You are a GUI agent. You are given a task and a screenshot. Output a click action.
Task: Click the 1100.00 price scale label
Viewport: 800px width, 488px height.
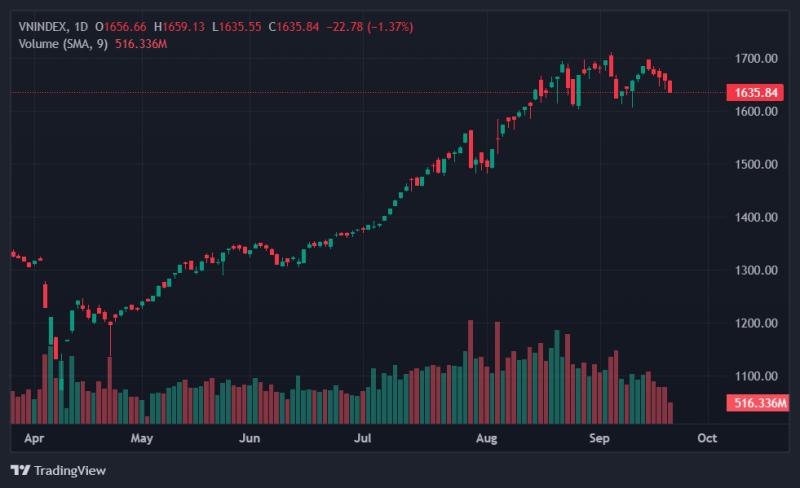click(756, 376)
